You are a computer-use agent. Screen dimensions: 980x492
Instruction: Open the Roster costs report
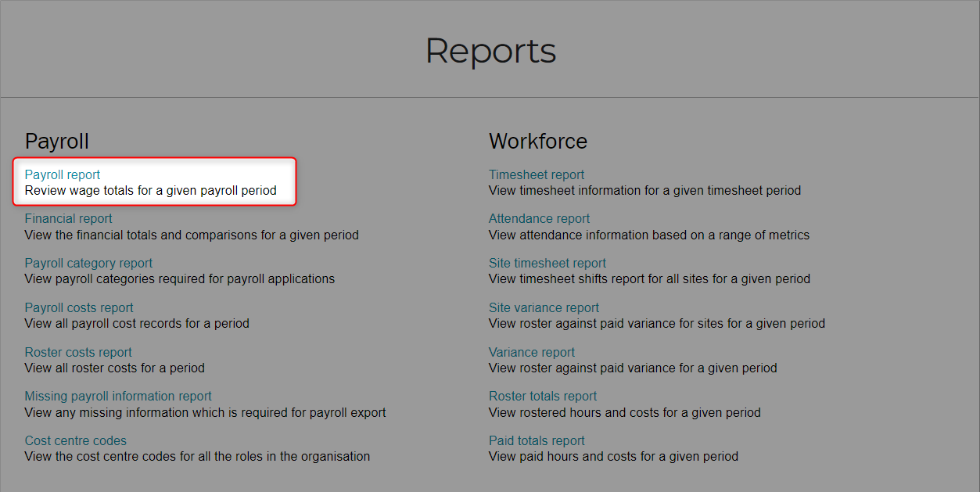[78, 353]
